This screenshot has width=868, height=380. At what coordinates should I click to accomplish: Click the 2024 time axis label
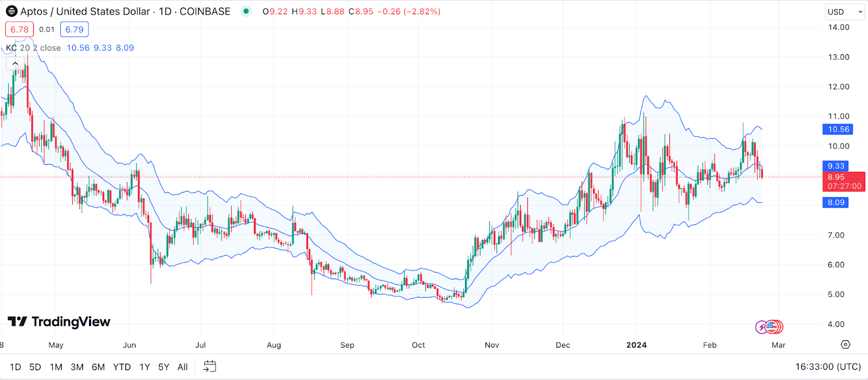pos(636,345)
